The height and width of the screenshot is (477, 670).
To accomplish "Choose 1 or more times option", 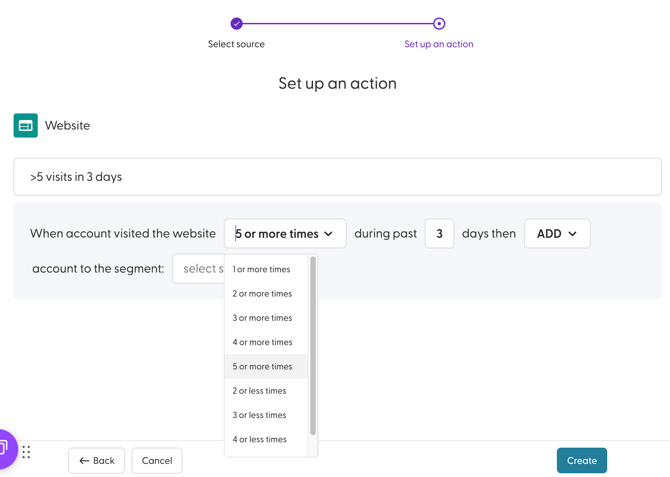I will pyautogui.click(x=261, y=269).
